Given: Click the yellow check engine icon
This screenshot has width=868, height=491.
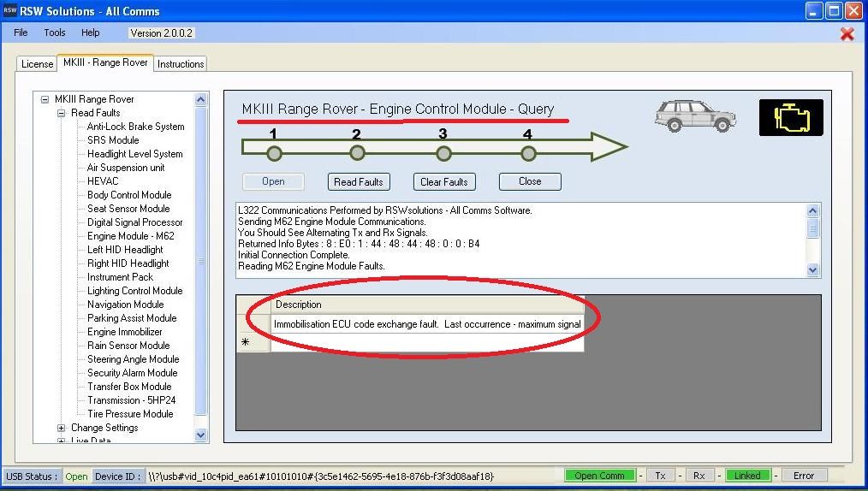Looking at the screenshot, I should click(791, 118).
